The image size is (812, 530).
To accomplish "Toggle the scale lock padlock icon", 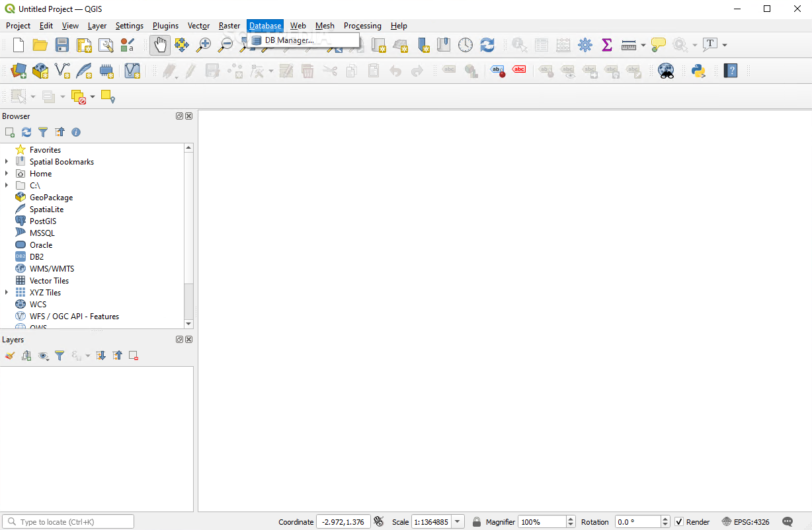I will click(477, 522).
